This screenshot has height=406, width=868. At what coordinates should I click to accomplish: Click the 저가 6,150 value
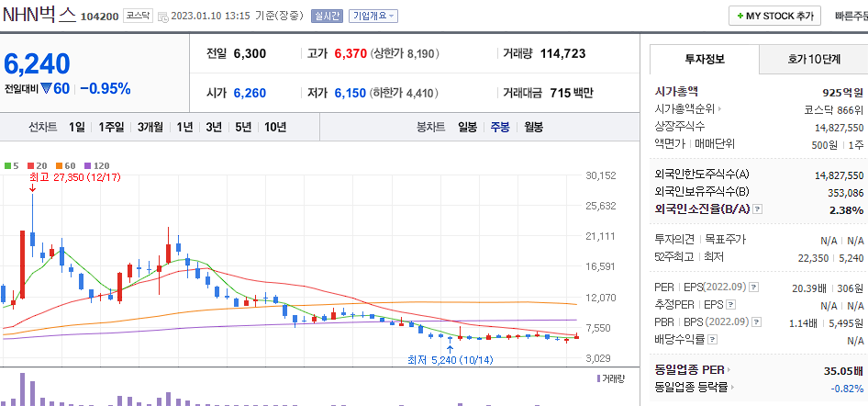pyautogui.click(x=350, y=93)
